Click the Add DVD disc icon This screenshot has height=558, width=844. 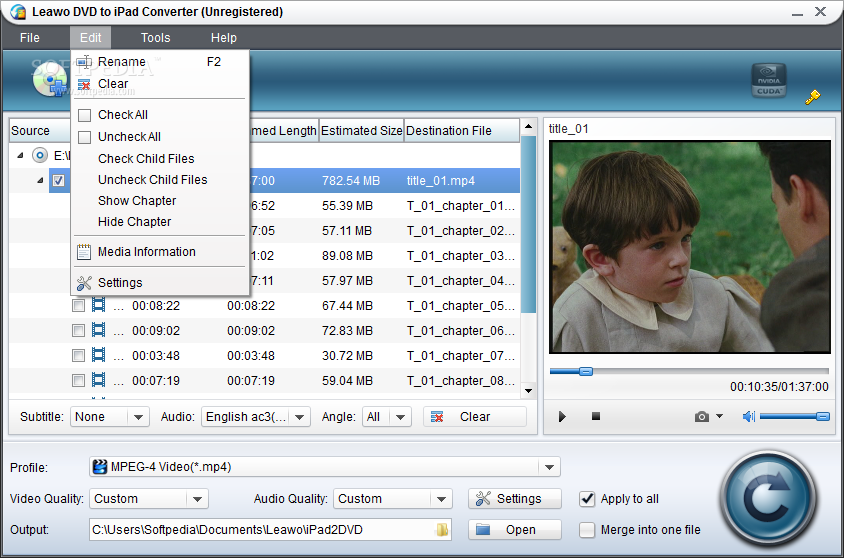(50, 80)
